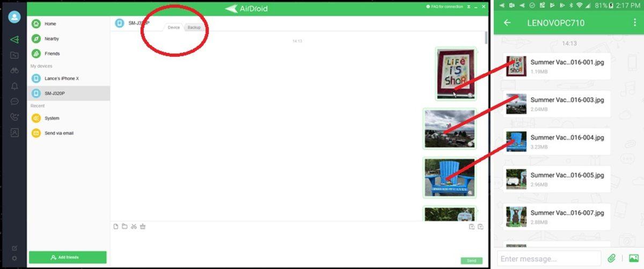Open Summer Vac...016-004.jpg on phone
This screenshot has height=269, width=644.
pyautogui.click(x=556, y=141)
